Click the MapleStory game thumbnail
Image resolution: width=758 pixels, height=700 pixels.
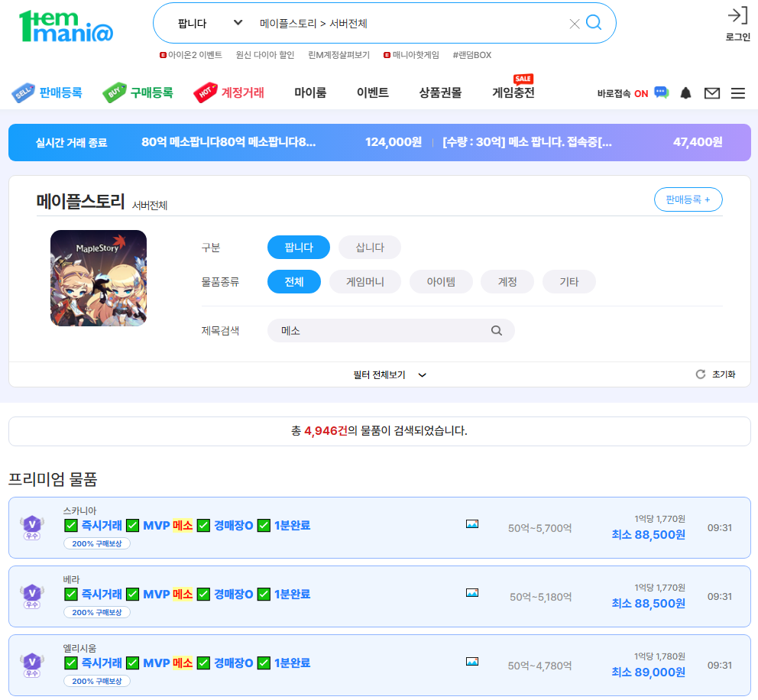(x=99, y=278)
